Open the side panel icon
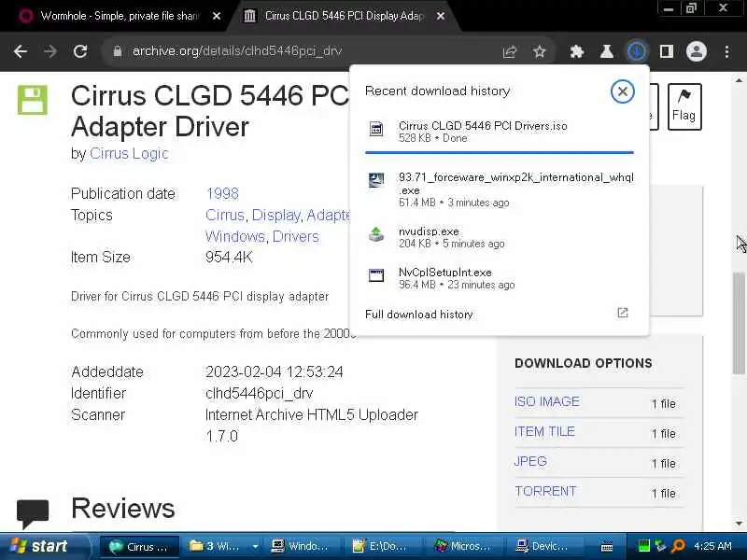 click(666, 51)
